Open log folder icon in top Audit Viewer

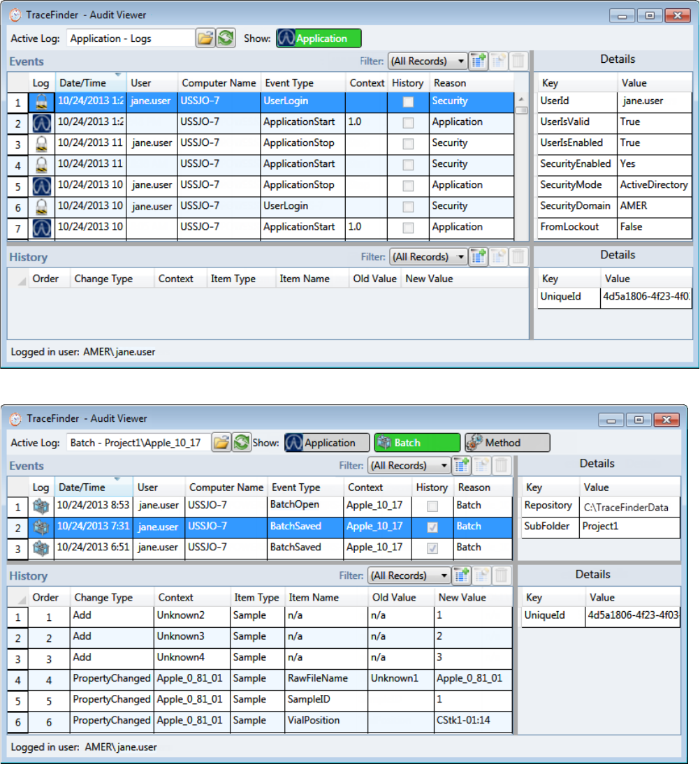(x=205, y=38)
